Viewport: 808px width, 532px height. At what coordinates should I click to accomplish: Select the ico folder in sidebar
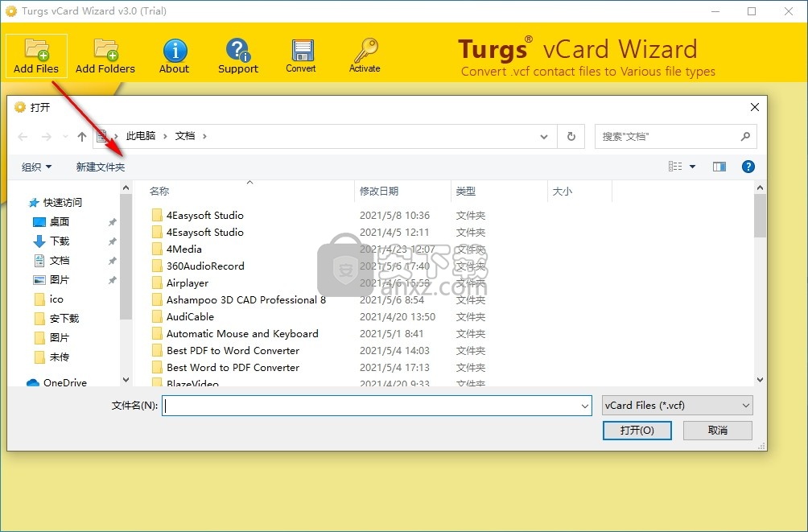click(x=56, y=299)
